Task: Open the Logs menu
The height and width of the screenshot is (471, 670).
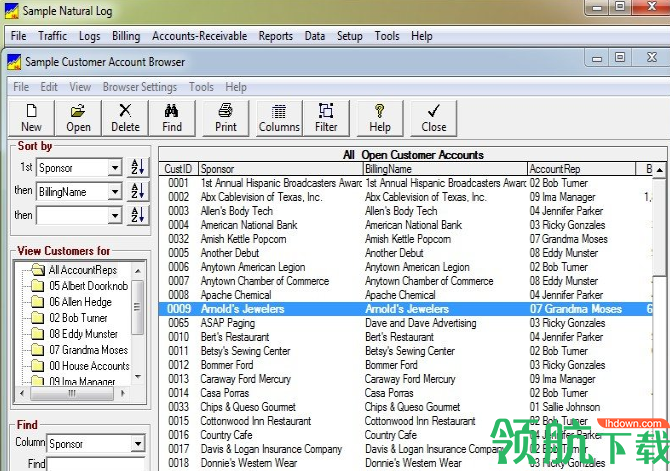Action: pyautogui.click(x=89, y=36)
